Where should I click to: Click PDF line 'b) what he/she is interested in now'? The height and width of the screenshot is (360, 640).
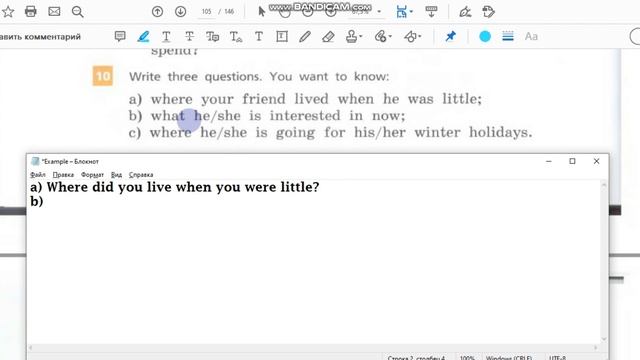click(267, 116)
